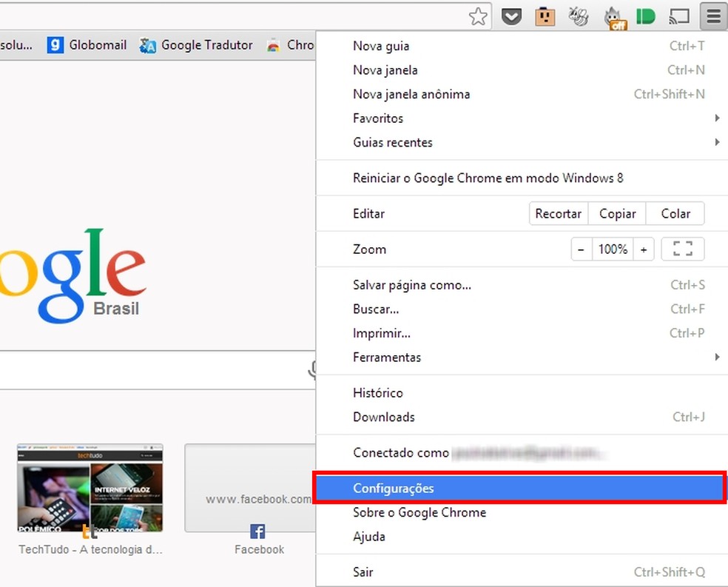Viewport: 728px width, 587px height.
Task: Decrease zoom with the minus button
Action: coord(582,249)
